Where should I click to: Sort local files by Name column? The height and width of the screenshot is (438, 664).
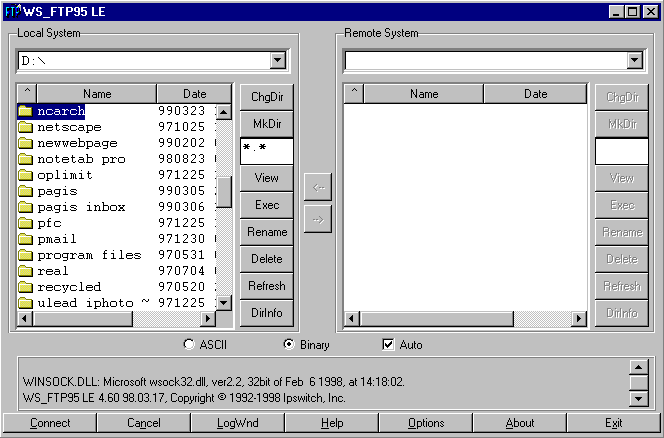point(97,94)
